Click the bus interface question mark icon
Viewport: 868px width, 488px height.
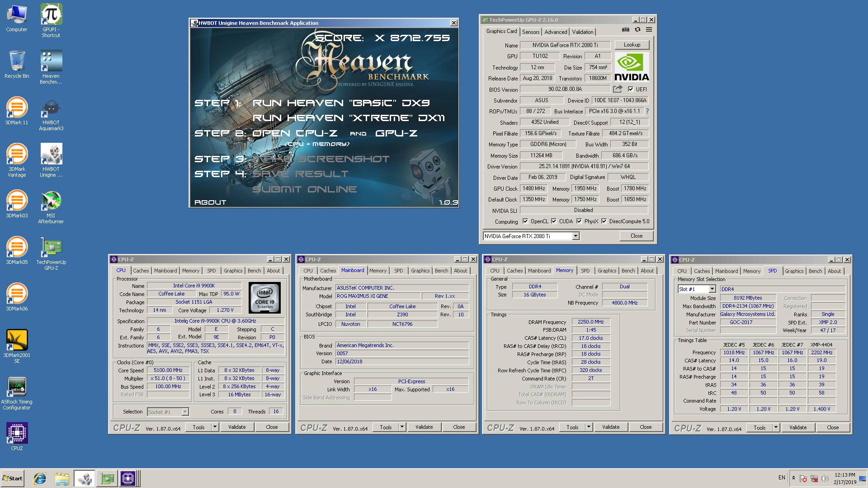[647, 111]
